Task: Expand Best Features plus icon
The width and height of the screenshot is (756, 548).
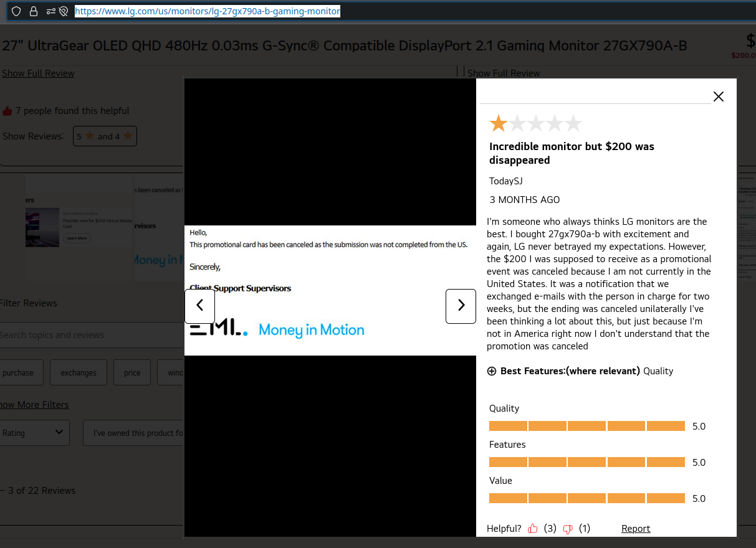Action: click(492, 371)
